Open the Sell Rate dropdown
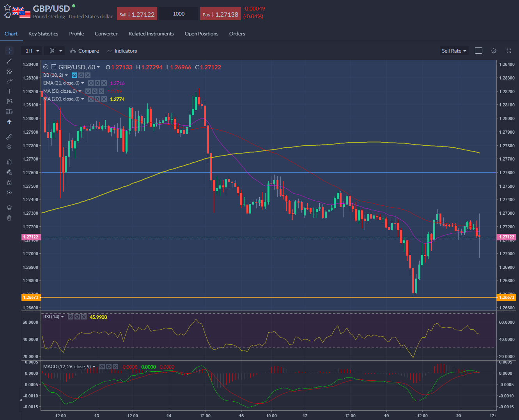Screen dimensions: 519x420 pos(454,51)
